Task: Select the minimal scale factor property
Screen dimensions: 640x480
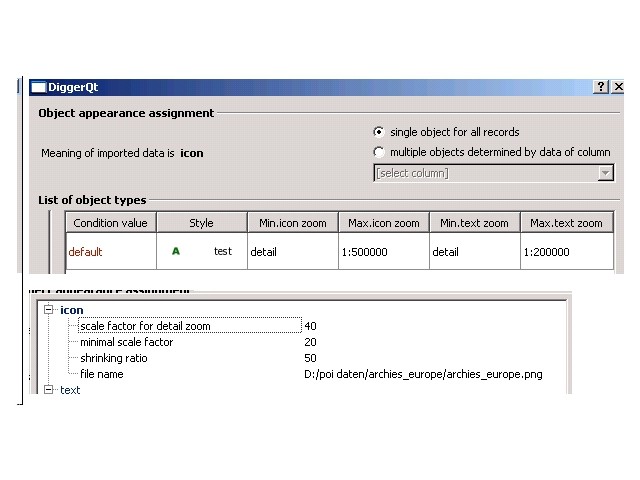Action: pos(126,342)
